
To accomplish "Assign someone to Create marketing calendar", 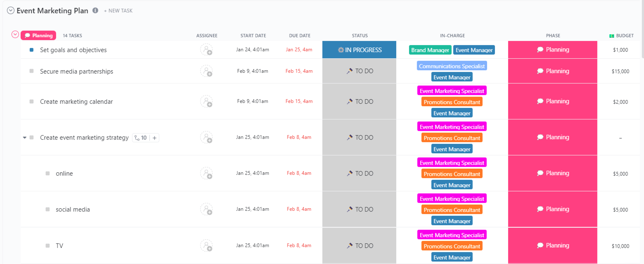I will tap(206, 102).
